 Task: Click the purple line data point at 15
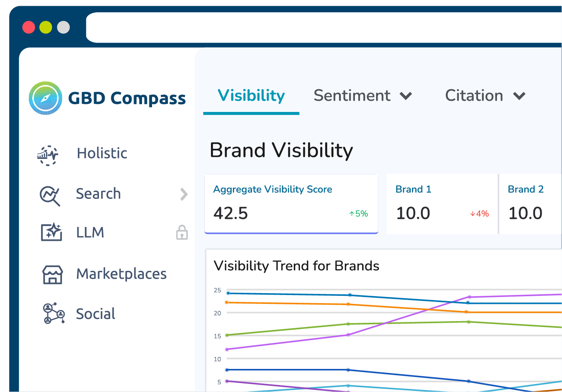click(348, 335)
